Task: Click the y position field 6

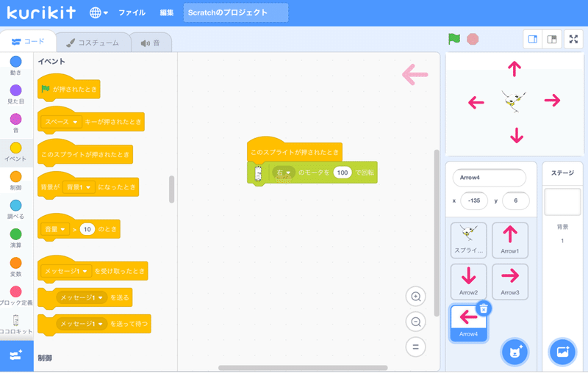Action: (x=516, y=200)
